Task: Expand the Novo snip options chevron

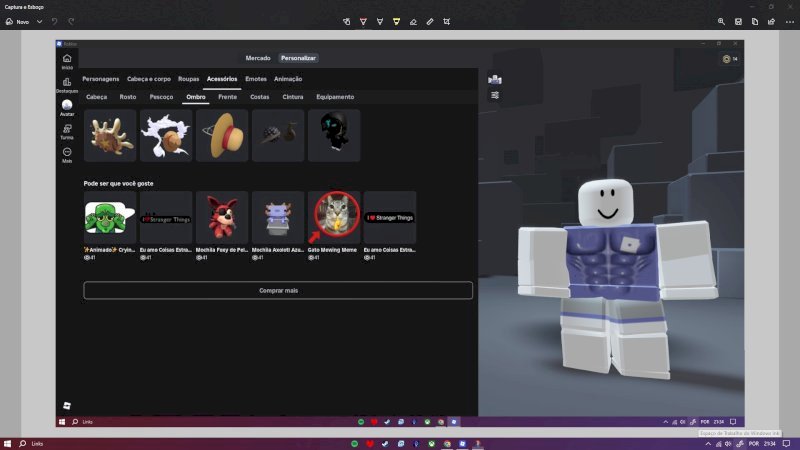Action: [39, 22]
